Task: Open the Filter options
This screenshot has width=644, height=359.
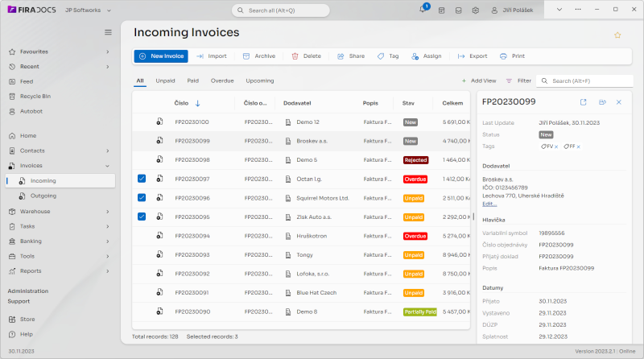Action: pos(518,81)
